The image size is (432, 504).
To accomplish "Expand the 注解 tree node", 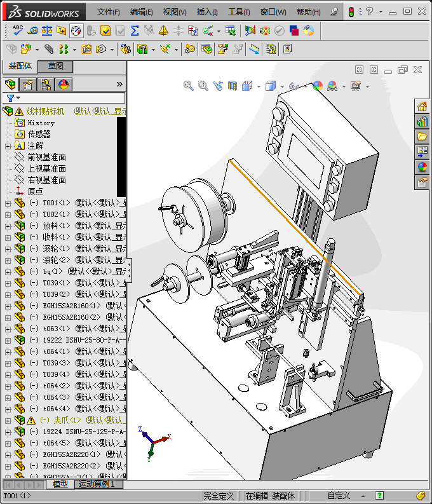I will click(x=8, y=146).
